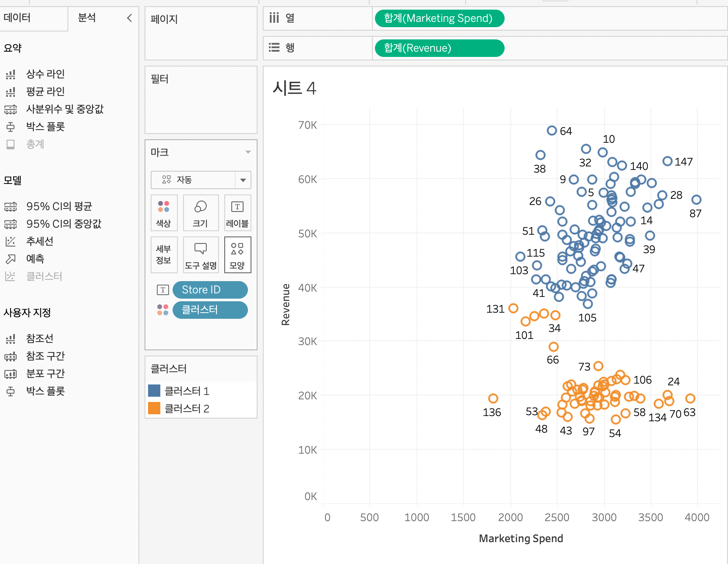Select the 합계(Marketing Spend) pill on Columns
Viewport: 728px width, 564px height.
pyautogui.click(x=439, y=18)
